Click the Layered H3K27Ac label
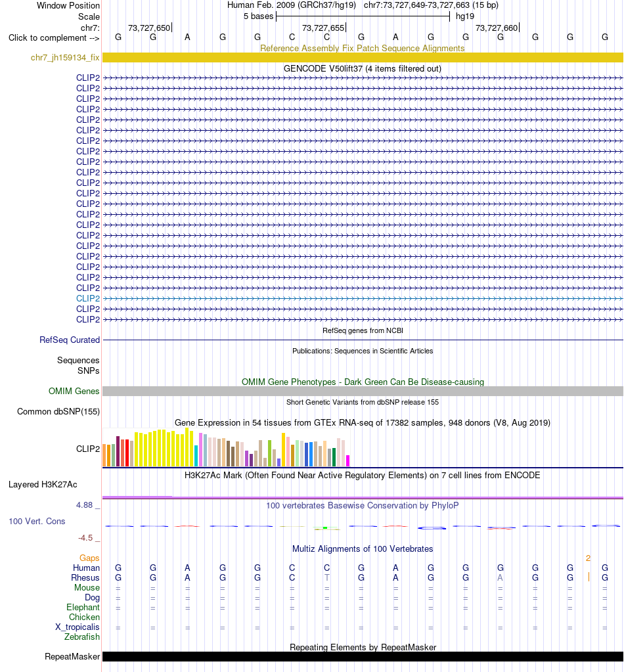Image resolution: width=624 pixels, height=672 pixels. coord(43,485)
